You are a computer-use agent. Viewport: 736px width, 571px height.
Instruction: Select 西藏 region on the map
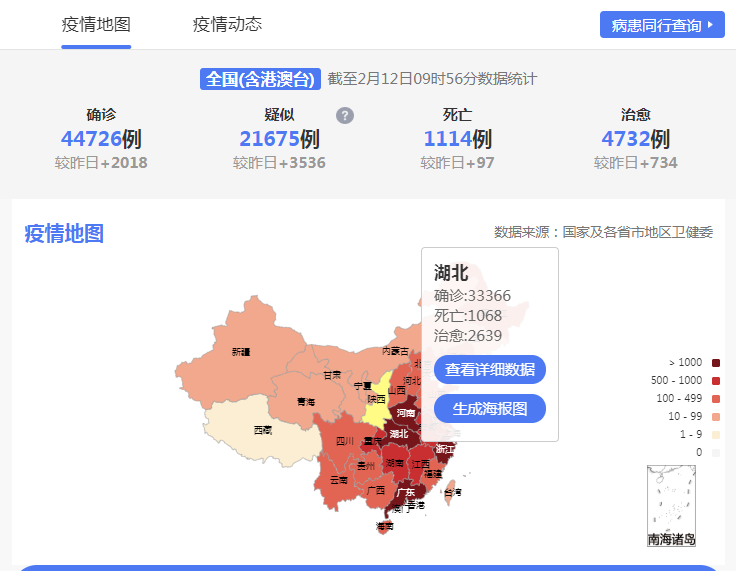[x=260, y=428]
